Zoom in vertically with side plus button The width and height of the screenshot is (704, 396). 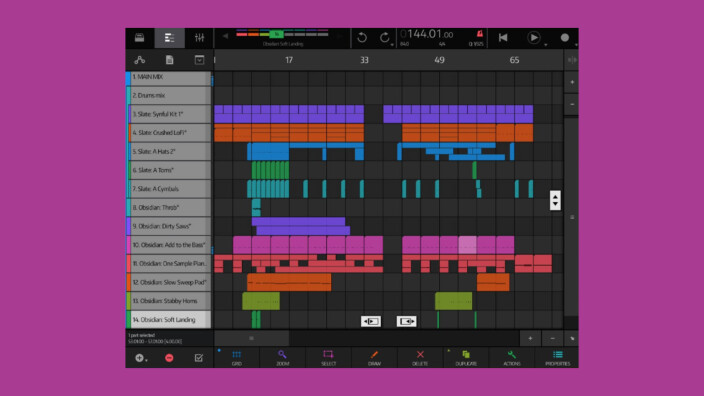coord(572,82)
